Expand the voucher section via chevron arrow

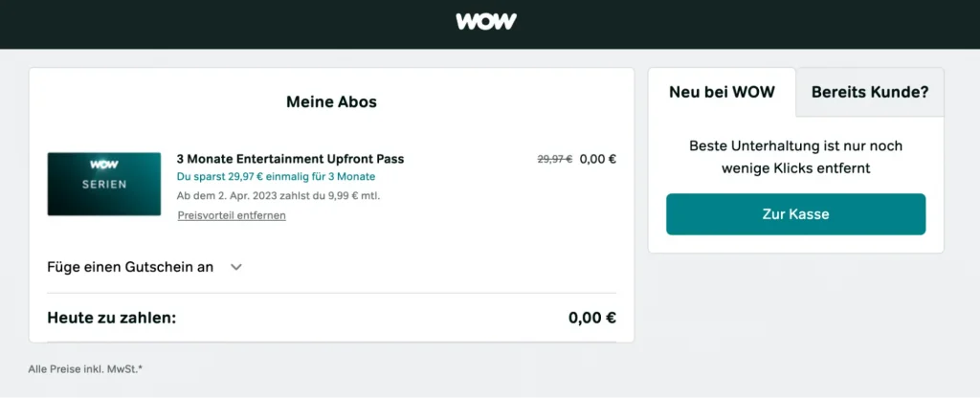tap(236, 267)
